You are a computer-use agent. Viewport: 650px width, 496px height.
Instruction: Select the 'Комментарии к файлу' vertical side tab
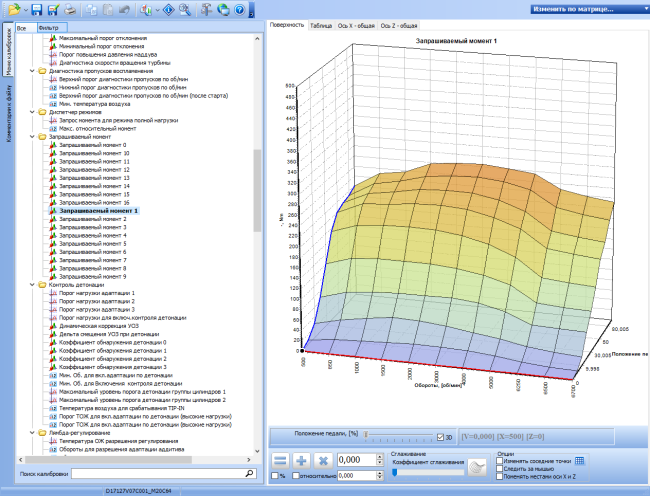point(9,114)
